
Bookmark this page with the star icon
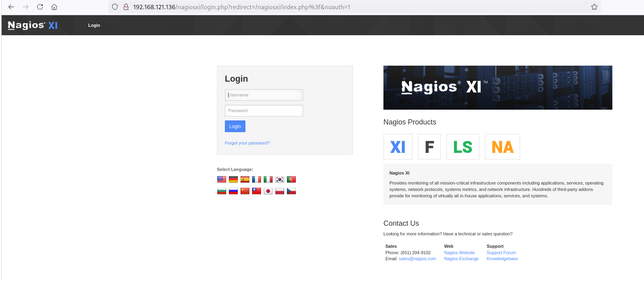594,7
